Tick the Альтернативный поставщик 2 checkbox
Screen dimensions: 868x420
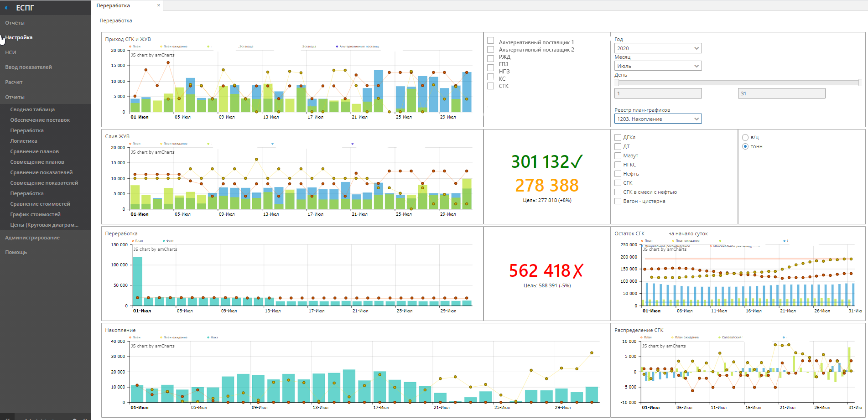pos(491,49)
